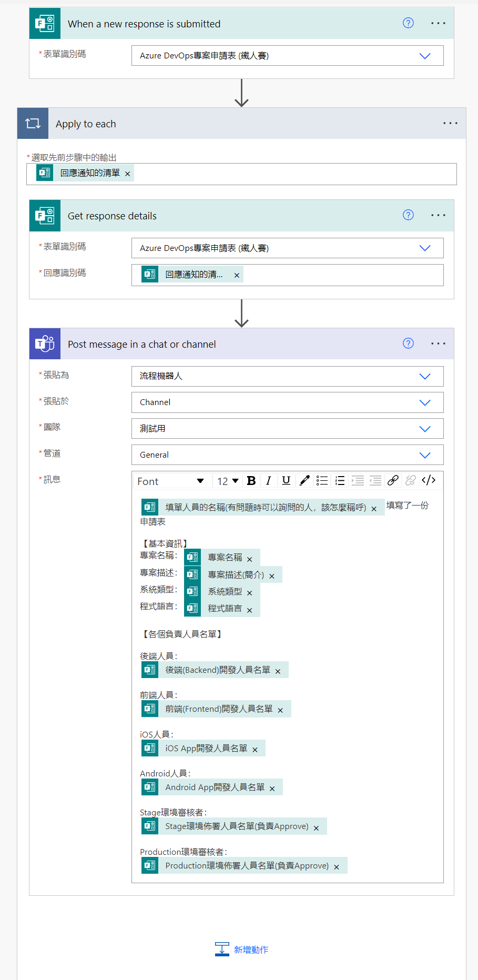This screenshot has height=980, width=478.
Task: Expand the trigger's 表單識別碼 dropdown
Action: [425, 56]
